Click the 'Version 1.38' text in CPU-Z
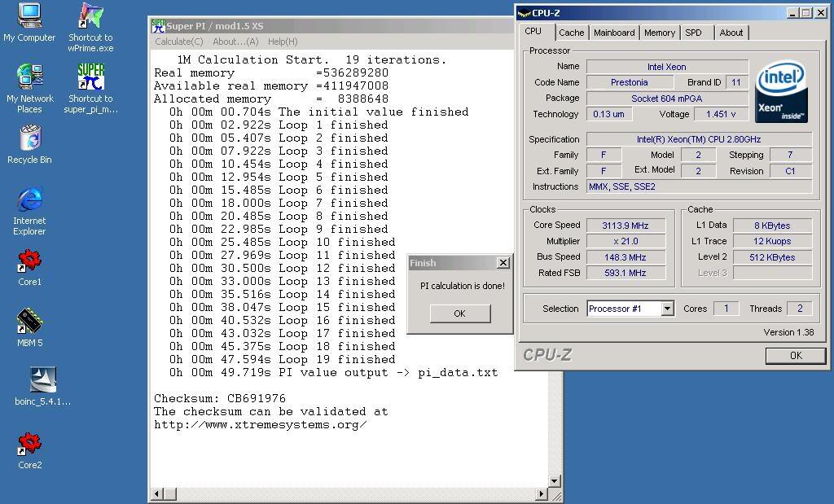This screenshot has width=834, height=504. point(788,332)
